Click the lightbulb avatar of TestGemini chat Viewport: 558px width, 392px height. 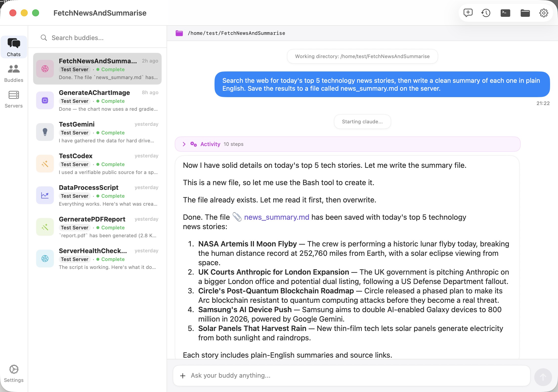tap(45, 132)
